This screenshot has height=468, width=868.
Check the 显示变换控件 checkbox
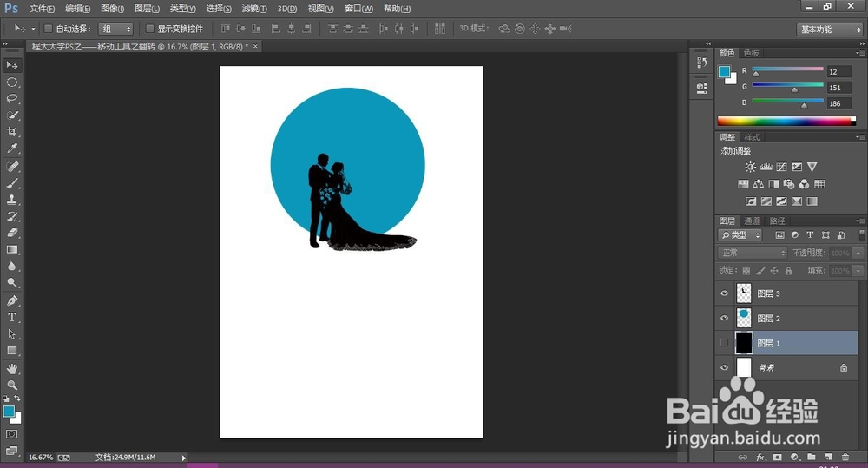(x=149, y=29)
